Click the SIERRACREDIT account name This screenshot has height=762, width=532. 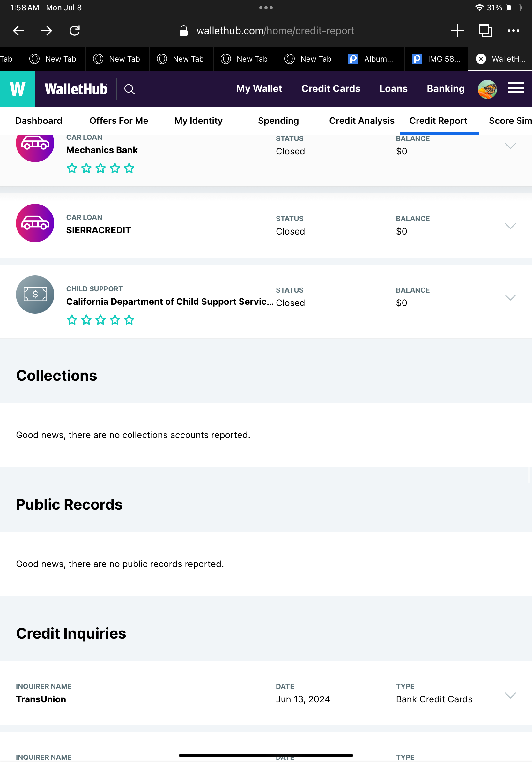coord(99,230)
